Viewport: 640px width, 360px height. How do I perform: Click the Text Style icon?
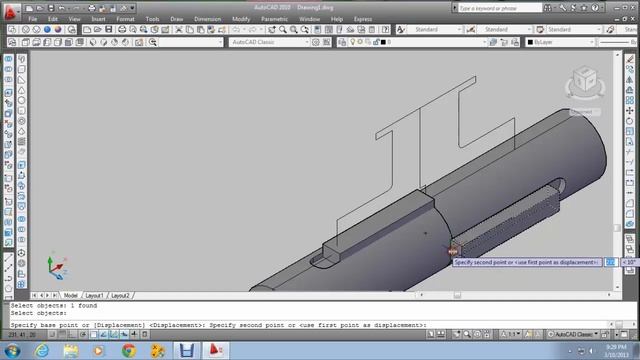pos(401,29)
